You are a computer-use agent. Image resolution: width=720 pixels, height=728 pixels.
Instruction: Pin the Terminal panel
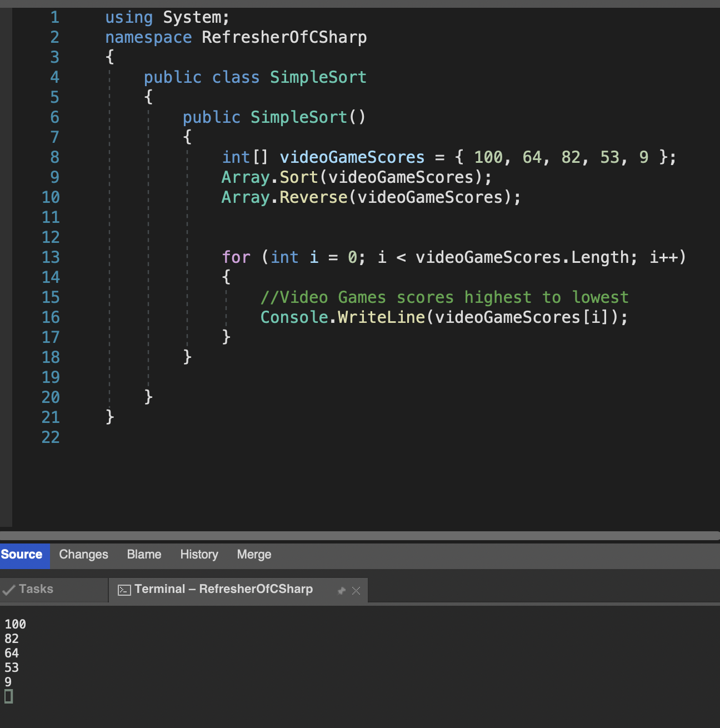point(341,591)
